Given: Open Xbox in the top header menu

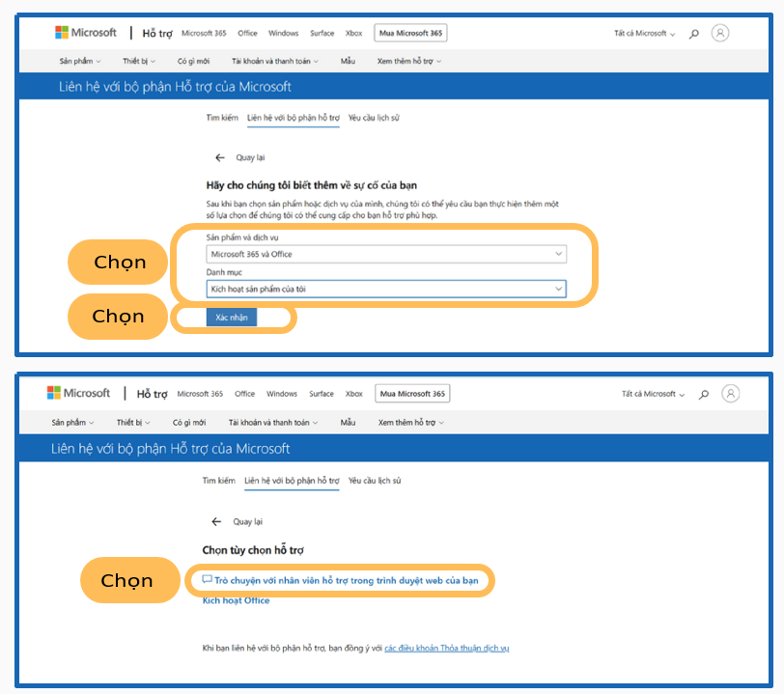Looking at the screenshot, I should tap(354, 33).
